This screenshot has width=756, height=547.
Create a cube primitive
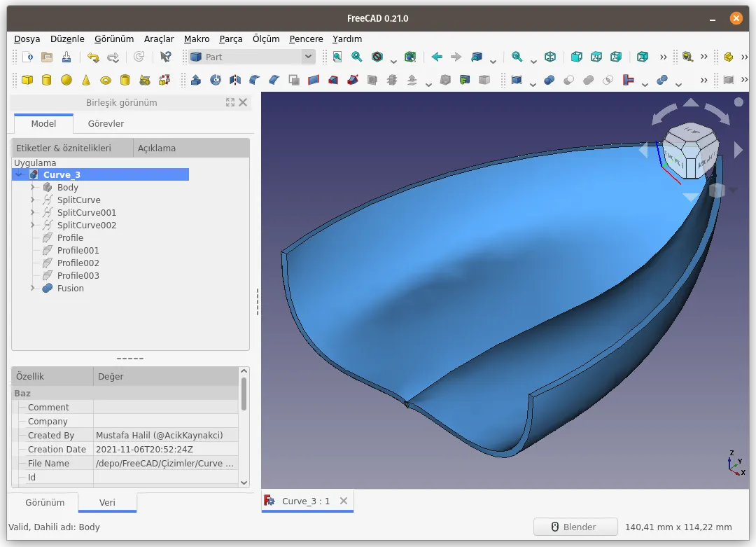coord(27,80)
